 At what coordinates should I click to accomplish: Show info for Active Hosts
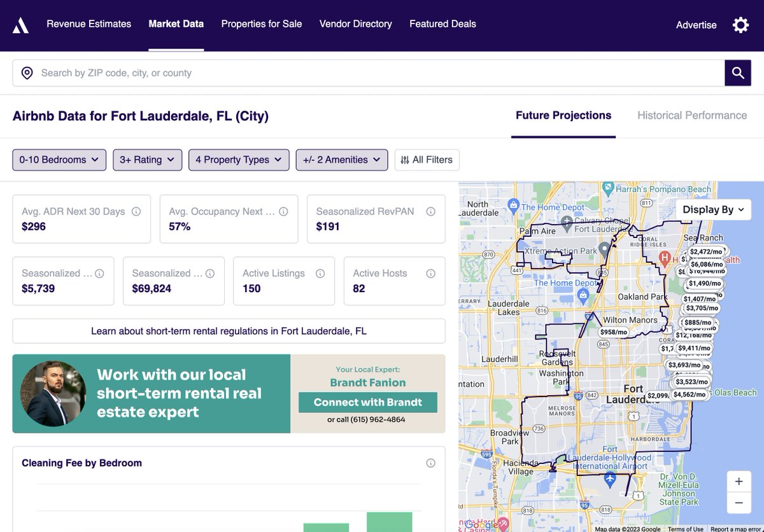coord(430,273)
